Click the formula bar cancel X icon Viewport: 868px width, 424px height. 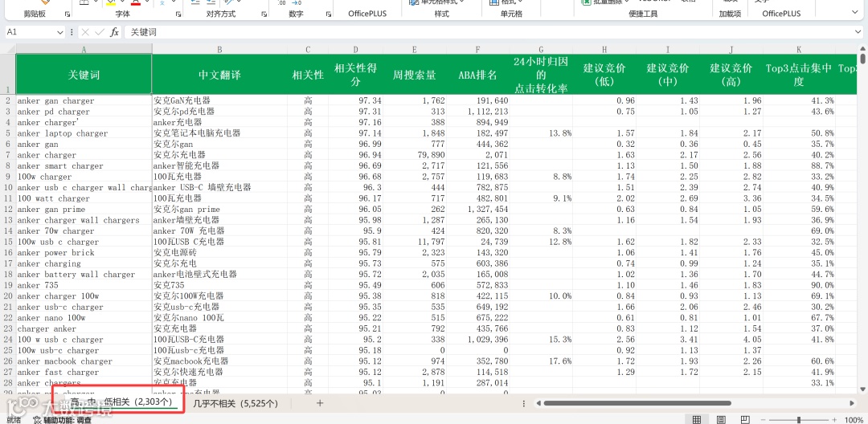(85, 32)
